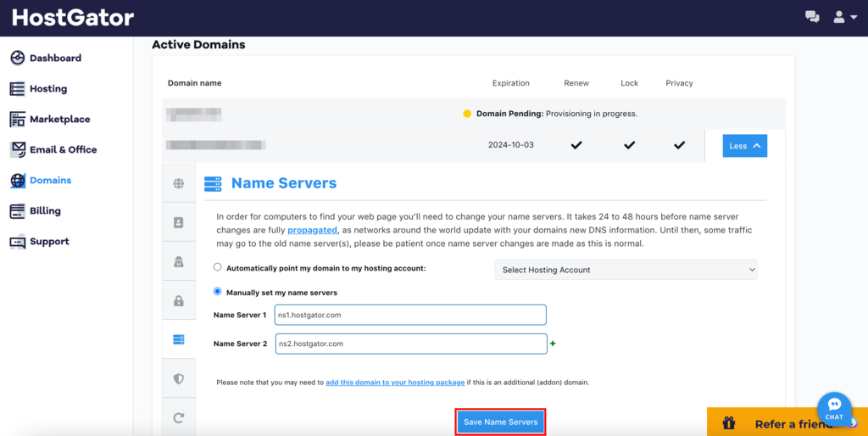Click the Active Domains heading
This screenshot has width=868, height=436.
point(198,44)
